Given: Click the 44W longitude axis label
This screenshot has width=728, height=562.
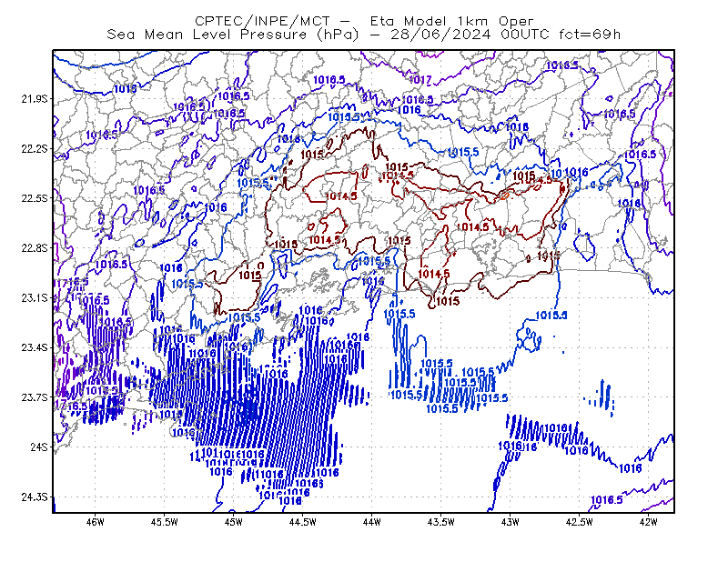Looking at the screenshot, I should coord(371,522).
